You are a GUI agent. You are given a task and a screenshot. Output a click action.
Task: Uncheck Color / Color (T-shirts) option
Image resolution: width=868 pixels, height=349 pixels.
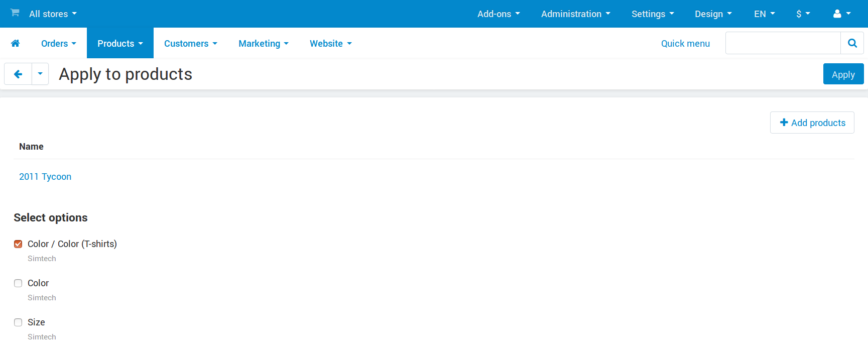18,244
